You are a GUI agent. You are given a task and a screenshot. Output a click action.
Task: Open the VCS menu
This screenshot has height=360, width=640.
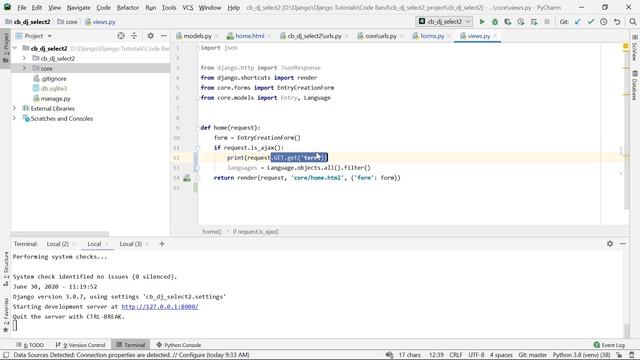[188, 7]
